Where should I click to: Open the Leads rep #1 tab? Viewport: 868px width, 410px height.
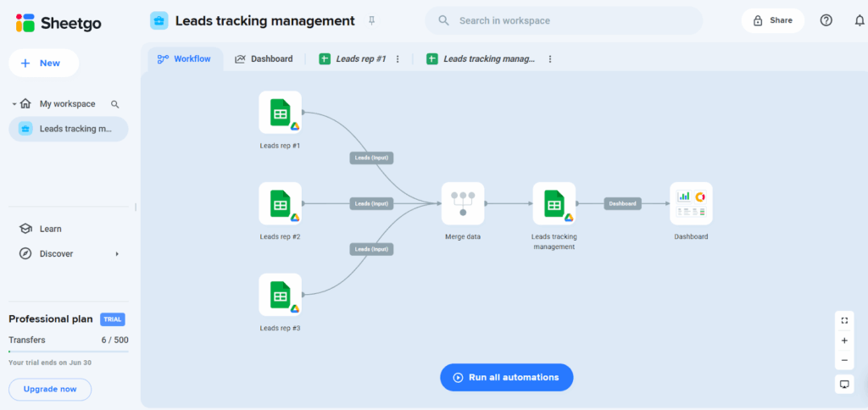click(353, 58)
